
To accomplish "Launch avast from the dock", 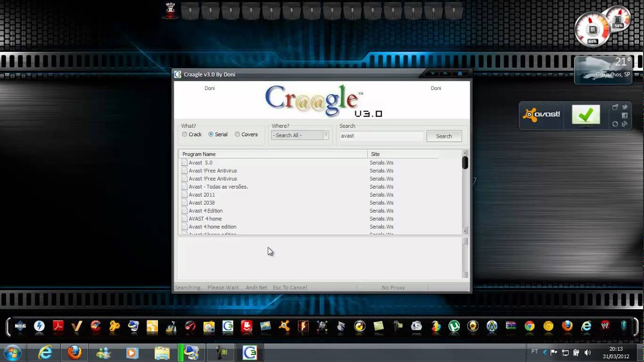I will 284,326.
